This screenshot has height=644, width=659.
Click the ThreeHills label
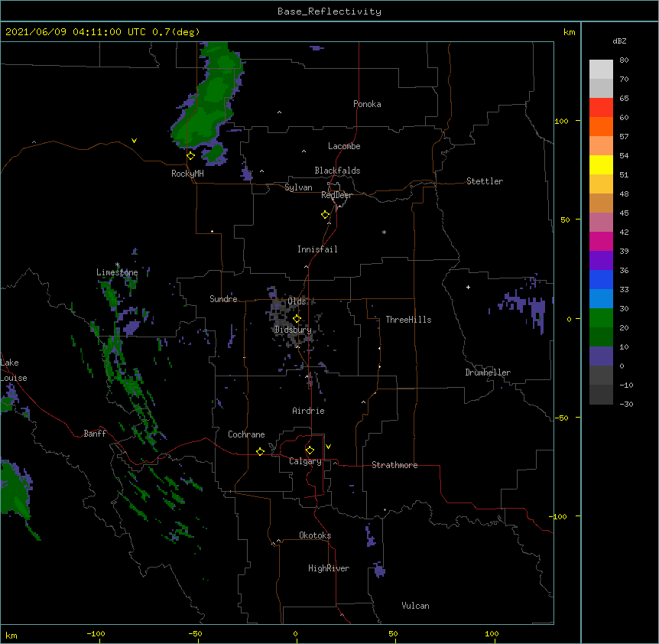[408, 320]
